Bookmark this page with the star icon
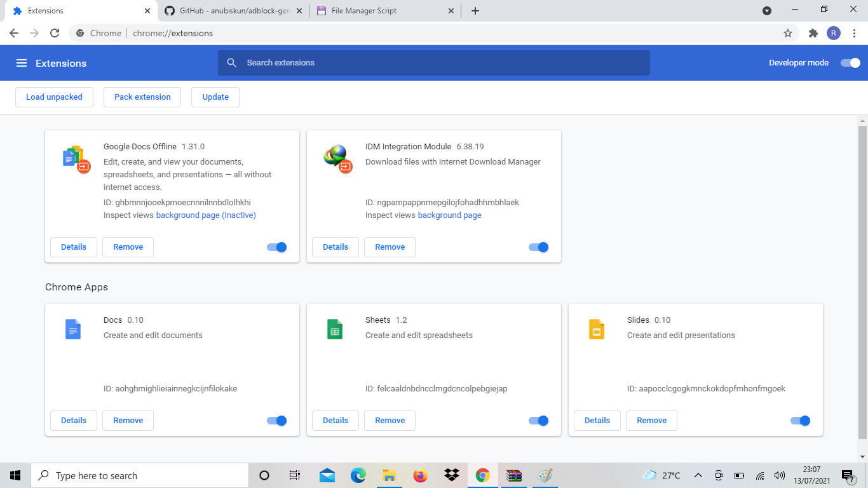Screen dimensions: 868x488 [x=788, y=33]
